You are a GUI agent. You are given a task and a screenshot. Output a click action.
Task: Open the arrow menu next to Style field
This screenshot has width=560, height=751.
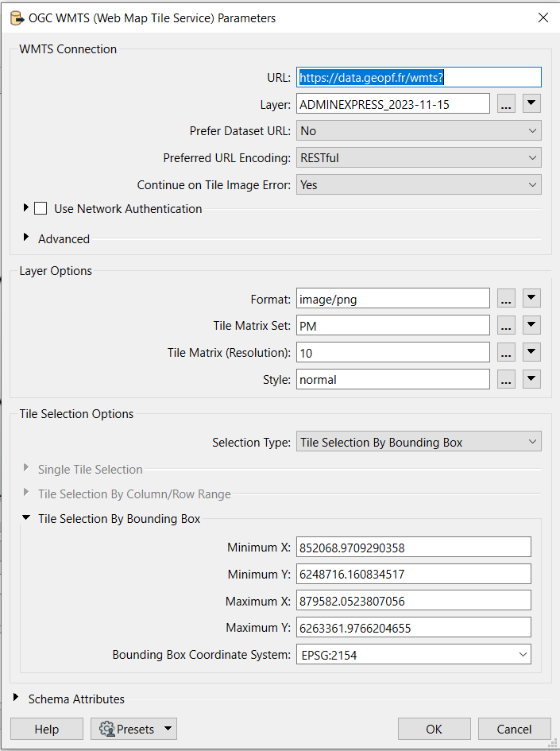pos(532,380)
